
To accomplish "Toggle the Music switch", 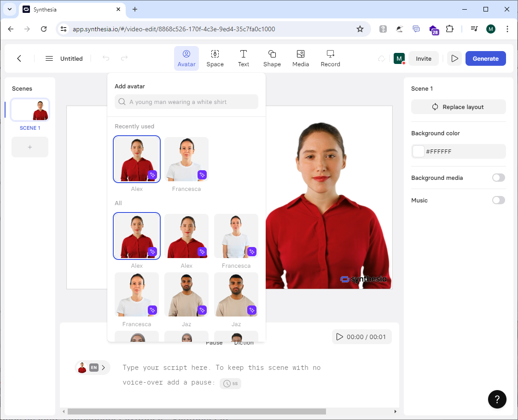I will click(x=498, y=200).
